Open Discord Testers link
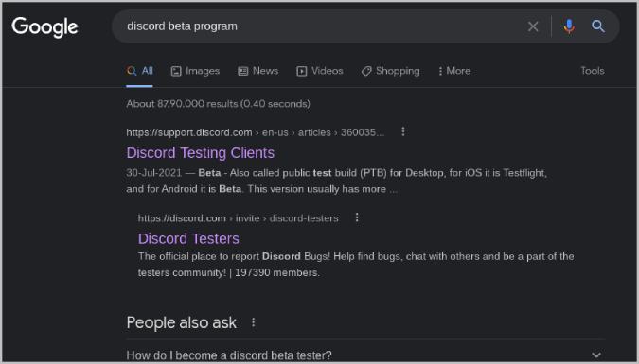 coord(188,238)
